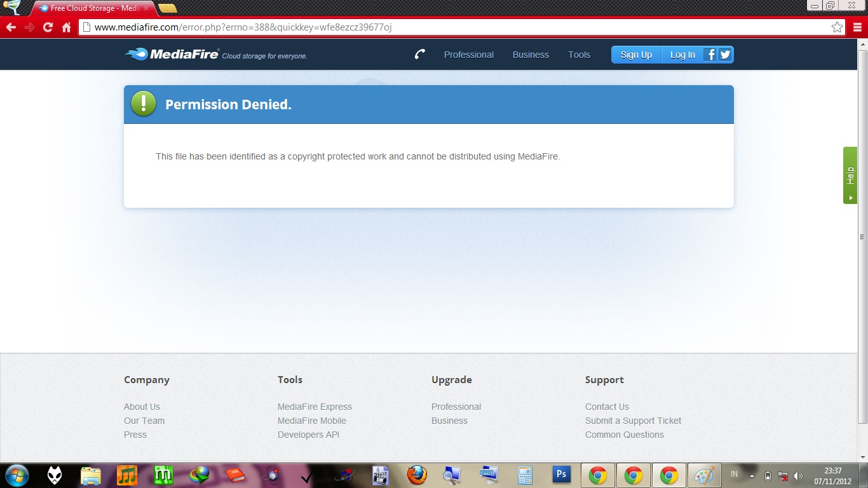868x488 pixels.
Task: Launch Photoshop from the taskbar
Action: click(x=561, y=474)
